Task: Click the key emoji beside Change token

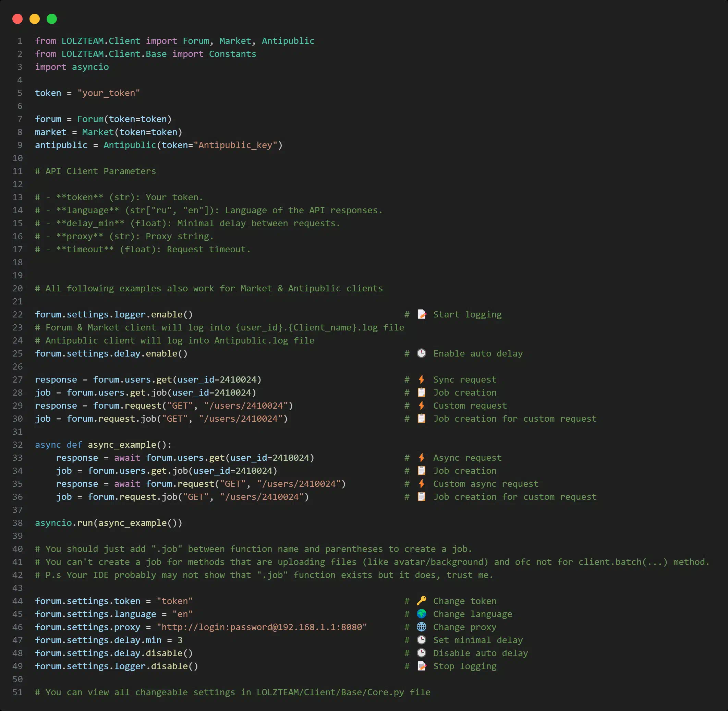Action: pos(421,601)
